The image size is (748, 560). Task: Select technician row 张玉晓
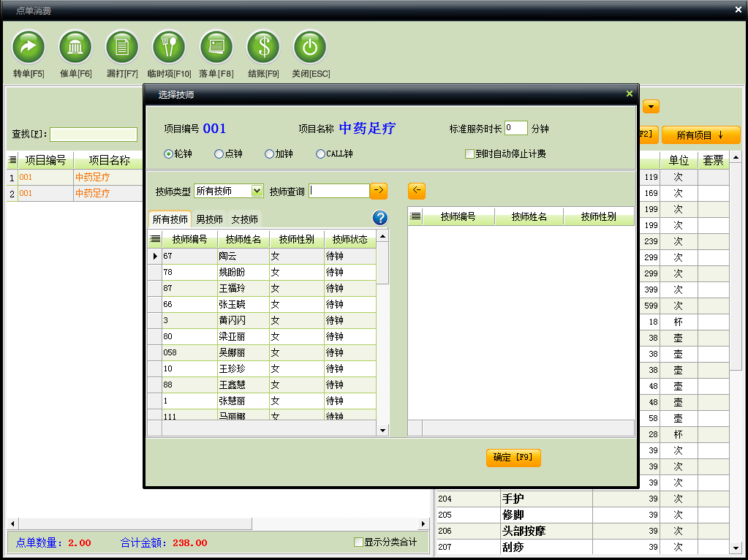coord(262,304)
